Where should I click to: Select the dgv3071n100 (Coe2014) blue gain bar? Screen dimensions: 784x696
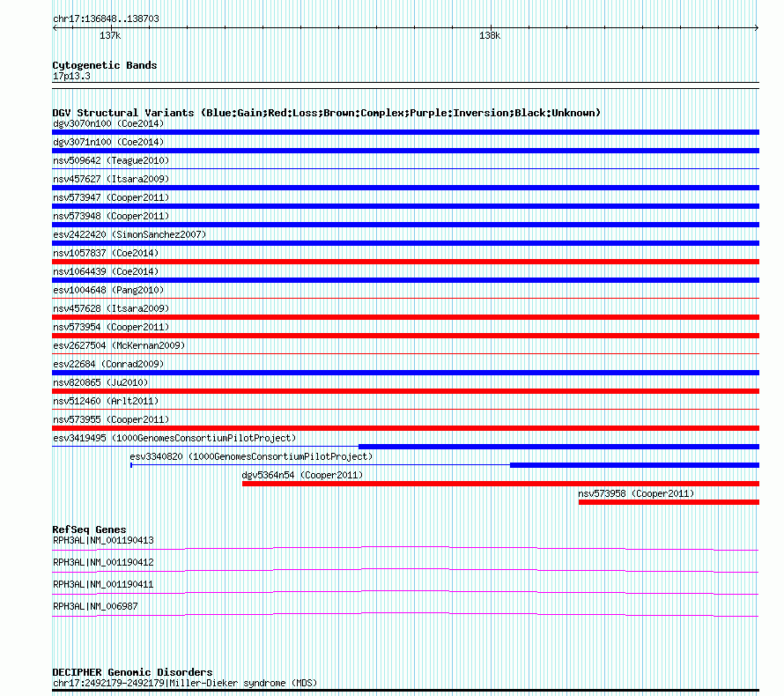click(x=405, y=151)
